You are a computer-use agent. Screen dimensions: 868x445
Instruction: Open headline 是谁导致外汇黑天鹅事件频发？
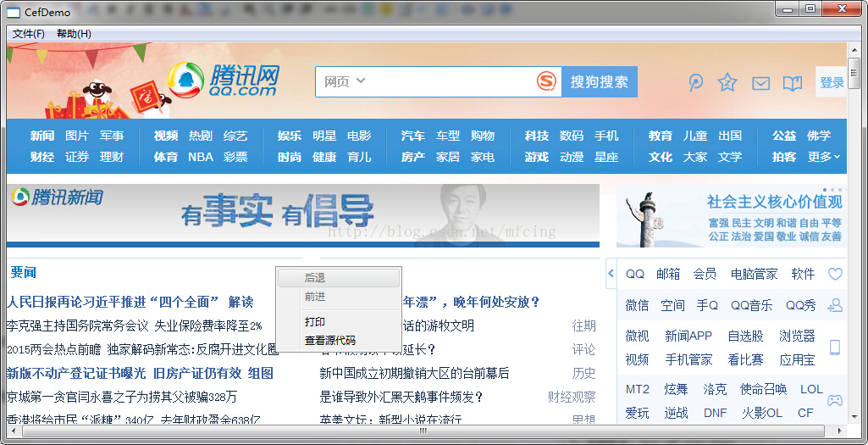[402, 397]
